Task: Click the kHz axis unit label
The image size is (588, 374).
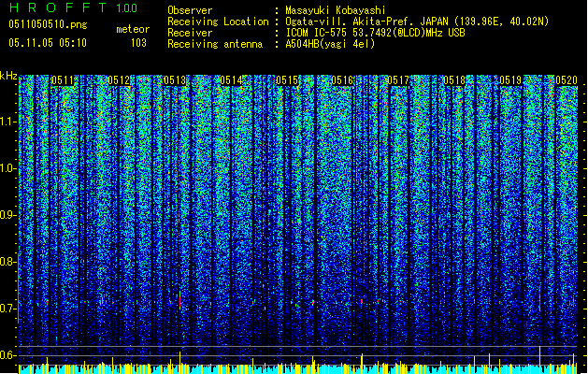Action: pyautogui.click(x=8, y=76)
